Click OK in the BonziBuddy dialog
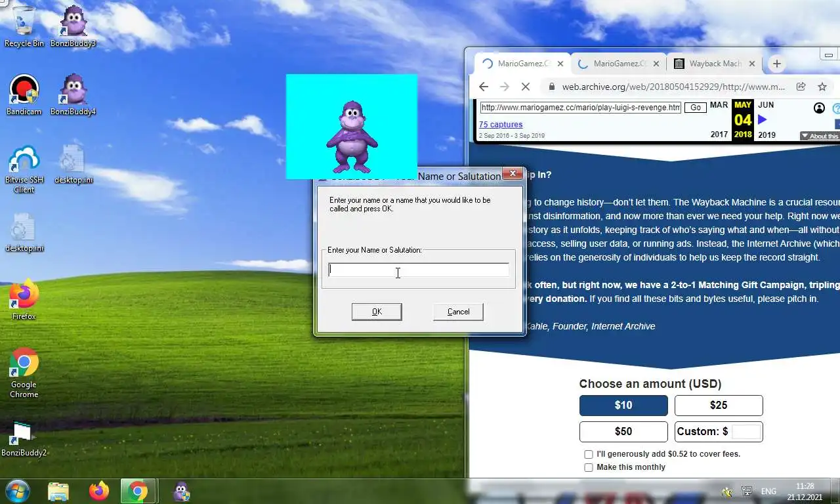The image size is (840, 504). (x=377, y=312)
